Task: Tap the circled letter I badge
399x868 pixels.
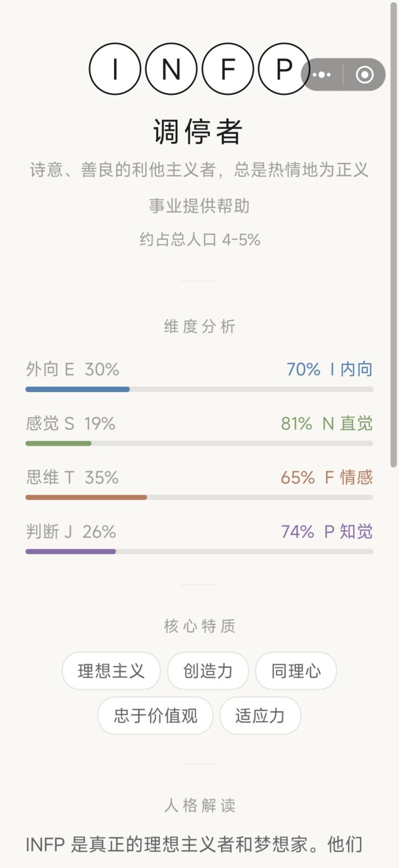Action: coord(115,69)
